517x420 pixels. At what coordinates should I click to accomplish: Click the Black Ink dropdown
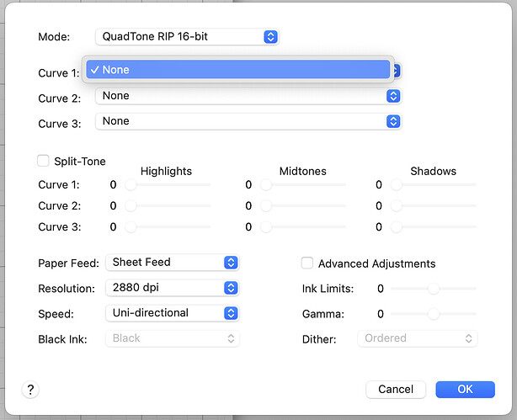coord(172,338)
